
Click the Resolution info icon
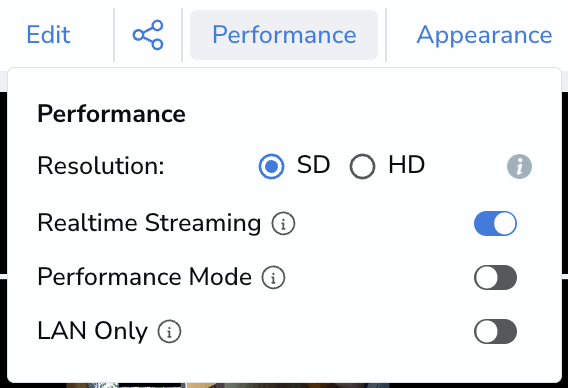[519, 167]
